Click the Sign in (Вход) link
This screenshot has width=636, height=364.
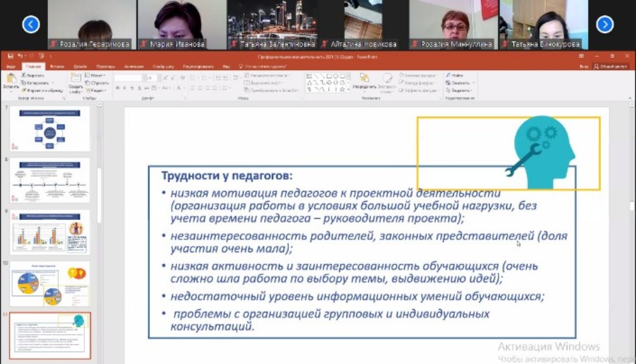coord(583,66)
